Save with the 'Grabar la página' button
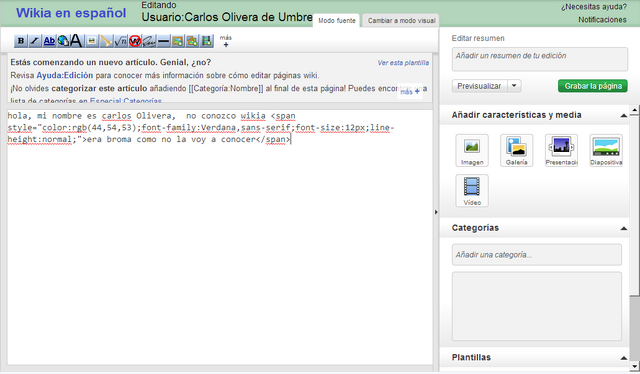Viewport: 640px width, 374px height. [593, 86]
